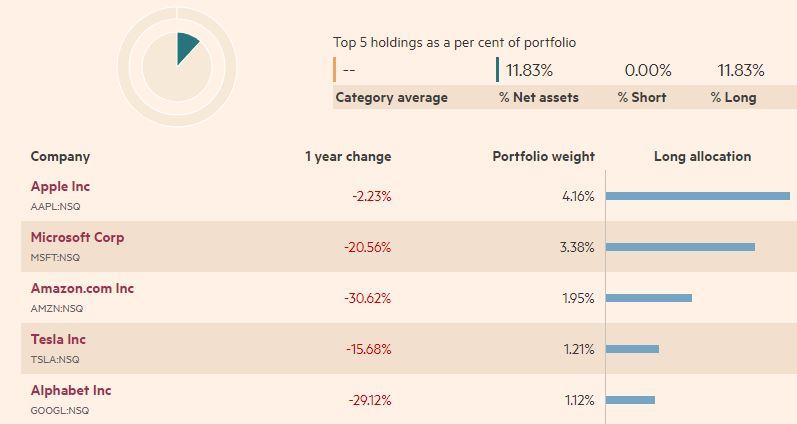
Task: Click the teal donut chart slice
Action: (187, 47)
